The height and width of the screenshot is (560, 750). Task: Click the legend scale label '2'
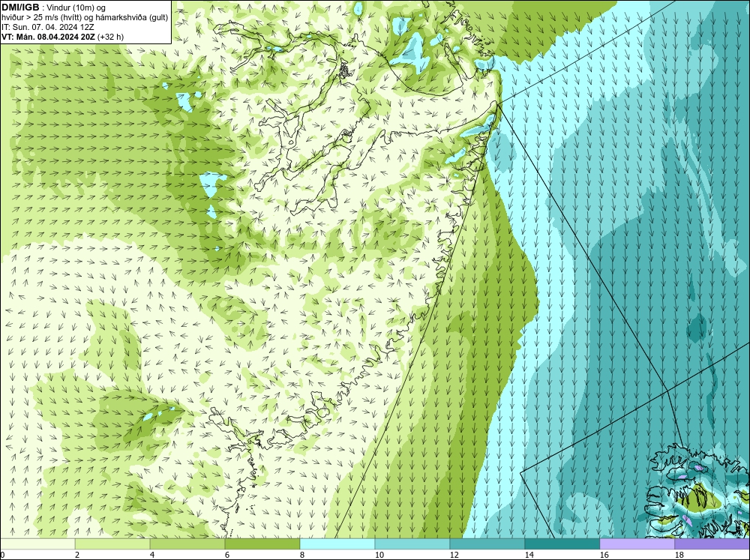tap(77, 555)
